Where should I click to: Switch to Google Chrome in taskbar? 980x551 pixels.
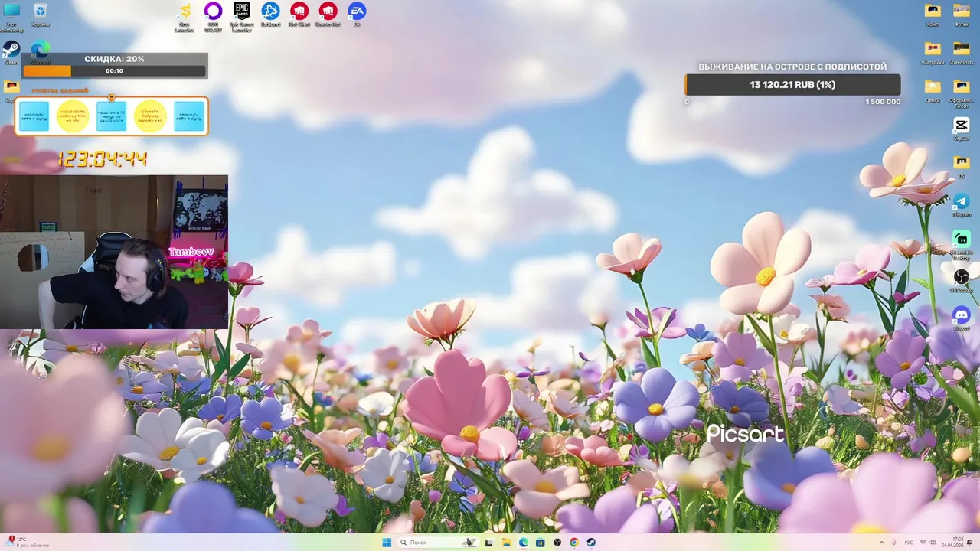(574, 543)
